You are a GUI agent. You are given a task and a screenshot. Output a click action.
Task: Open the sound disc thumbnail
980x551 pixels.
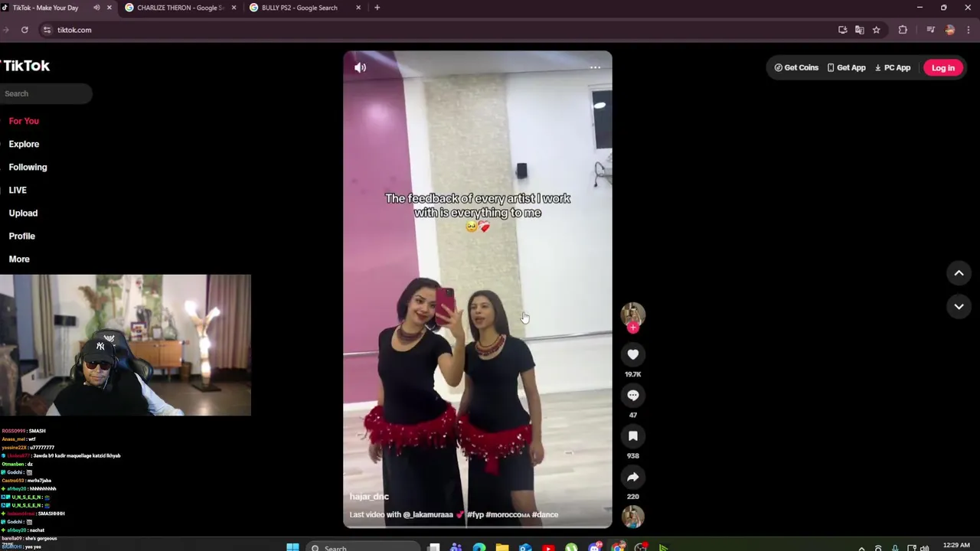pos(632,517)
